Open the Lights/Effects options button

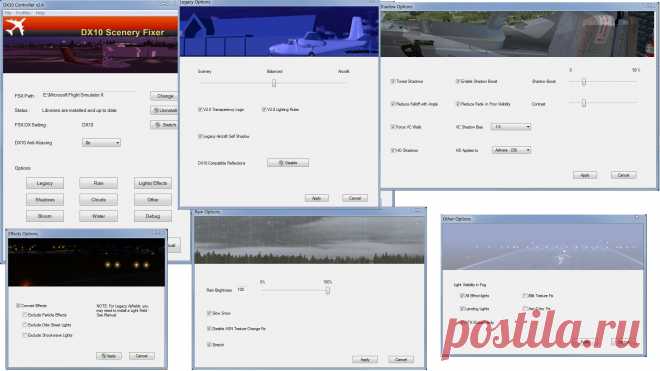tap(153, 183)
